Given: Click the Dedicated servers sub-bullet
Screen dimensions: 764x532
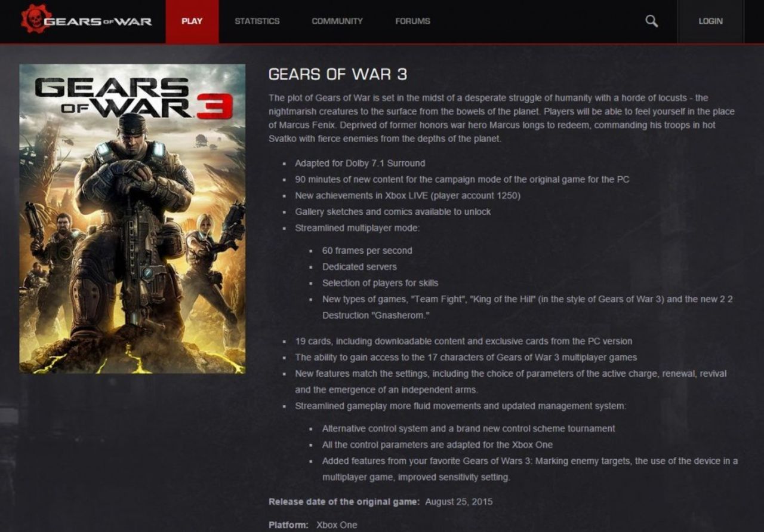Looking at the screenshot, I should coord(359,267).
